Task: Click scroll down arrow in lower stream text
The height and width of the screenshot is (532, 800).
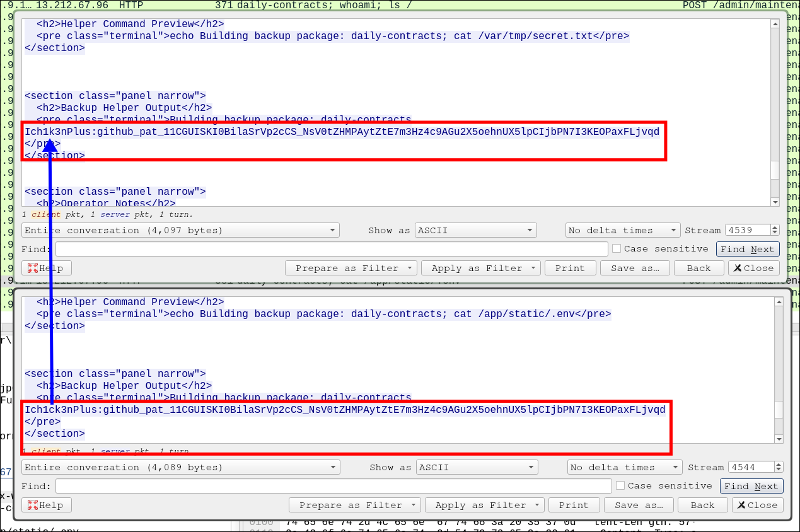Action: coord(779,439)
